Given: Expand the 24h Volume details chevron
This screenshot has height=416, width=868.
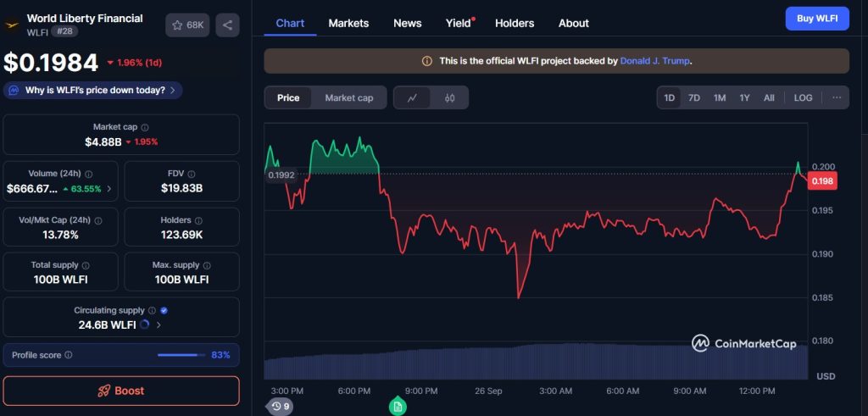Looking at the screenshot, I should tap(108, 188).
